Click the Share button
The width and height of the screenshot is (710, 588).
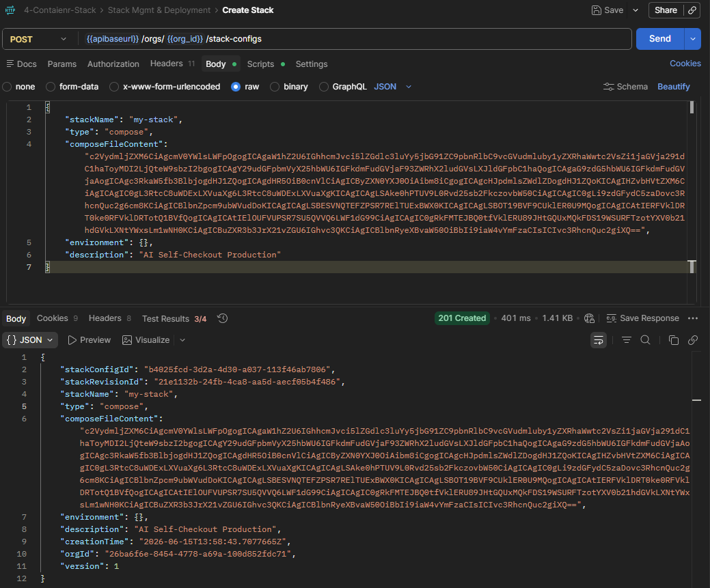666,10
